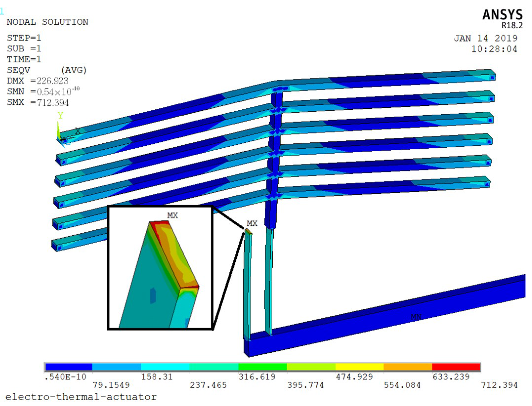This screenshot has width=532, height=406.
Task: Click the NODAL SOLUTION title text
Action: tap(47, 22)
